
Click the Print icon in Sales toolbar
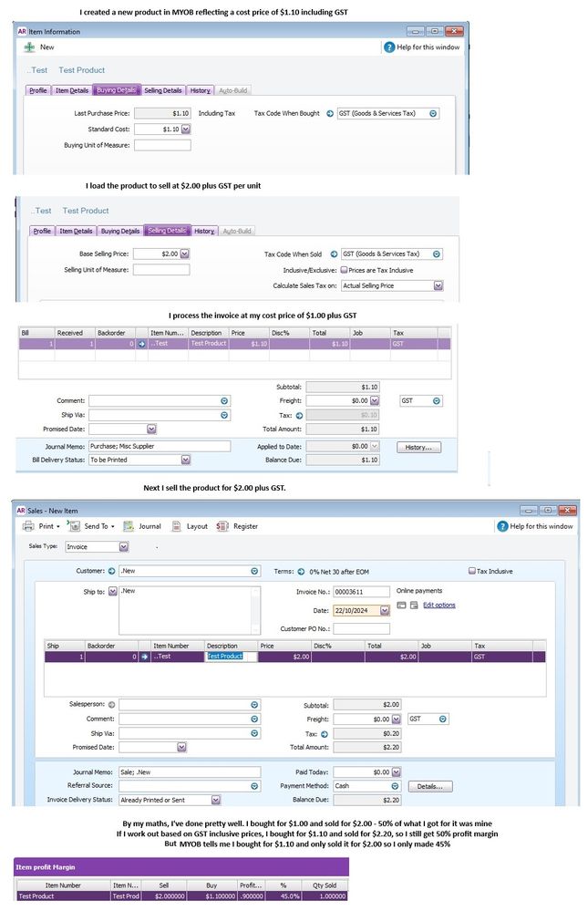point(27,526)
